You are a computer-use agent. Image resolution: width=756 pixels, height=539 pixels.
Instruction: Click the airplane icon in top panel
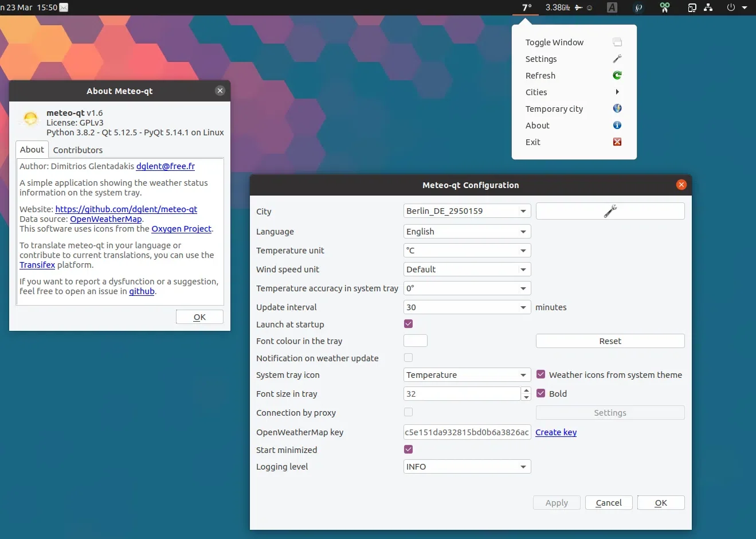point(579,7)
